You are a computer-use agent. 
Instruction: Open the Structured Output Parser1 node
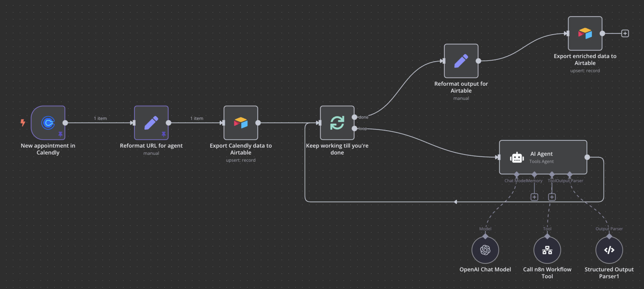click(609, 250)
